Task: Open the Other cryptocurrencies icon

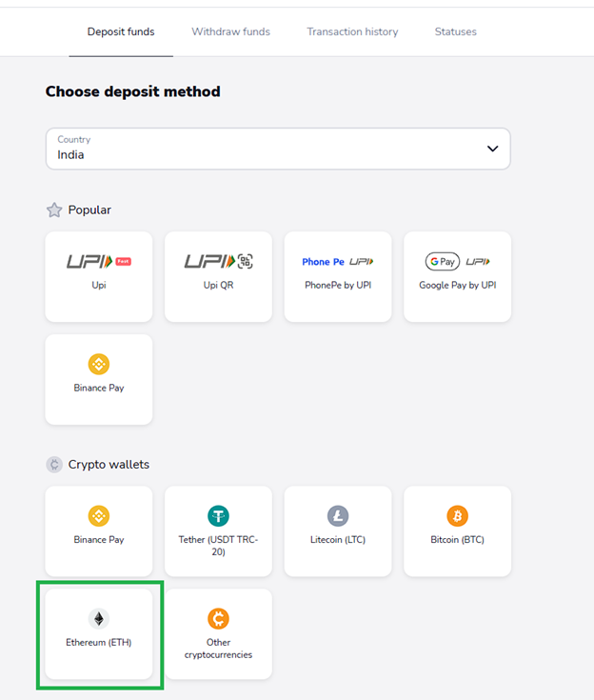Action: coord(218,618)
